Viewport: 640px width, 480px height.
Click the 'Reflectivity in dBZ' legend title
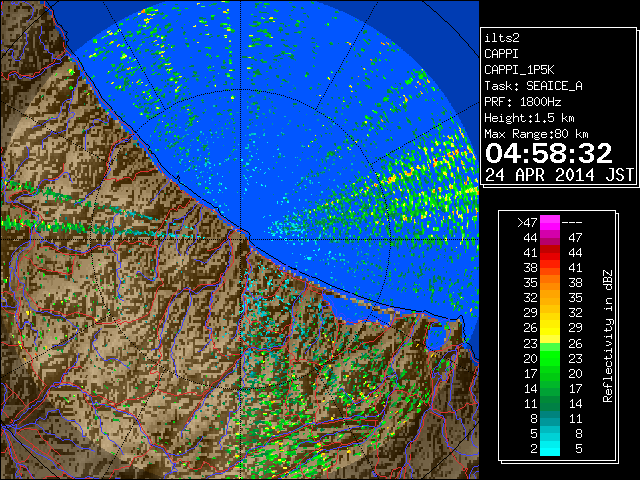coord(608,336)
